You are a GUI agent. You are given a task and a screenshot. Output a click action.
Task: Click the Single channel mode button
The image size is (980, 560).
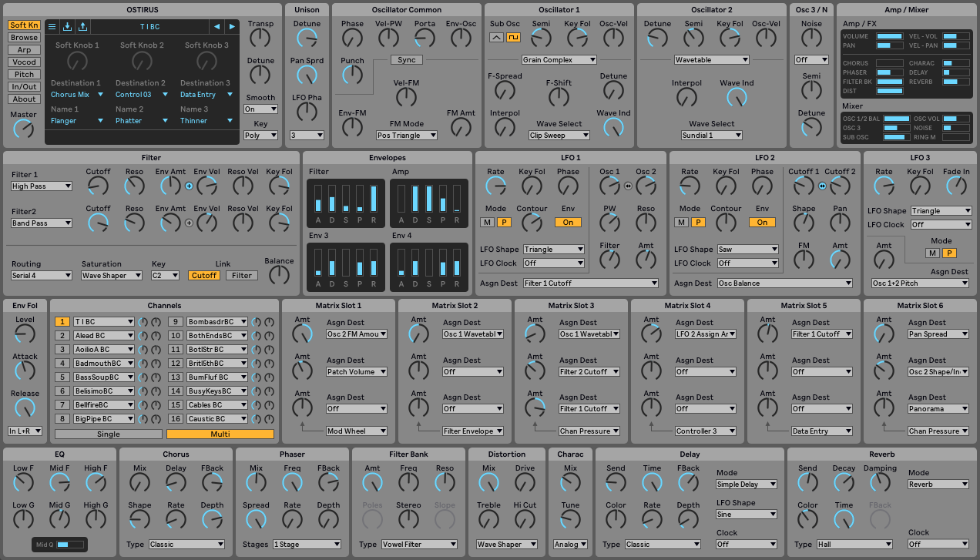(109, 434)
